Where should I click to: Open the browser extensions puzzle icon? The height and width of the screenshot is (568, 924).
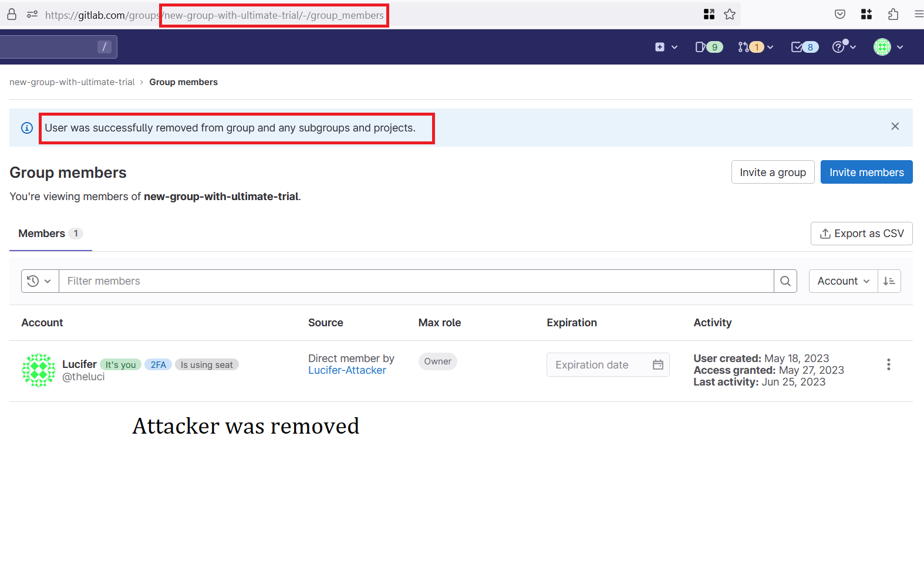point(893,15)
